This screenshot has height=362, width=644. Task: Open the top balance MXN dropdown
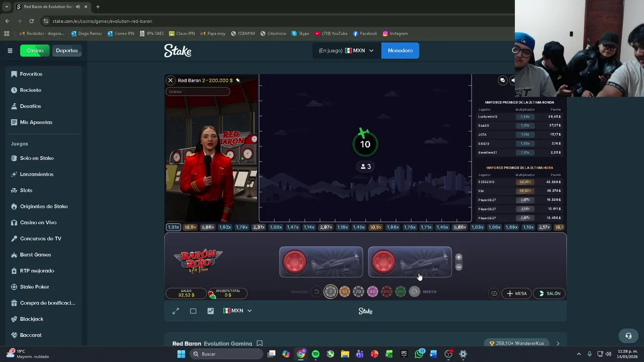(x=346, y=50)
